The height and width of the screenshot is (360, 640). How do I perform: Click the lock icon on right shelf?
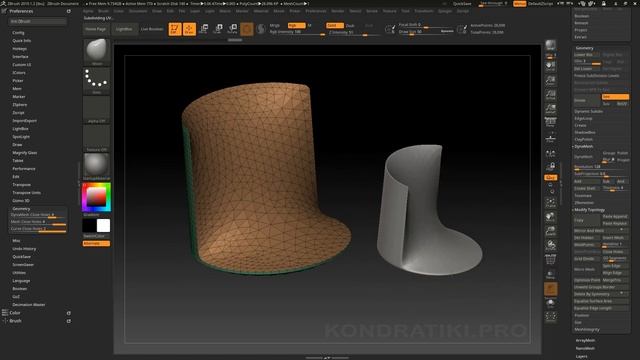pyautogui.click(x=551, y=166)
